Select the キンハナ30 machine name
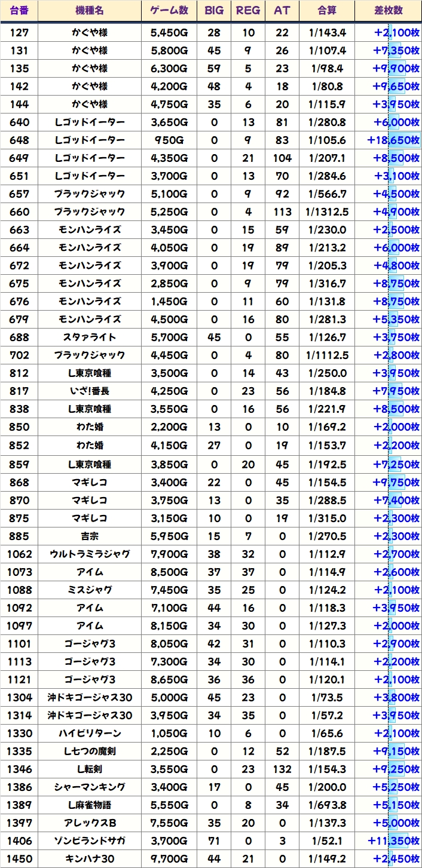The width and height of the screenshot is (422, 868). coord(90,858)
